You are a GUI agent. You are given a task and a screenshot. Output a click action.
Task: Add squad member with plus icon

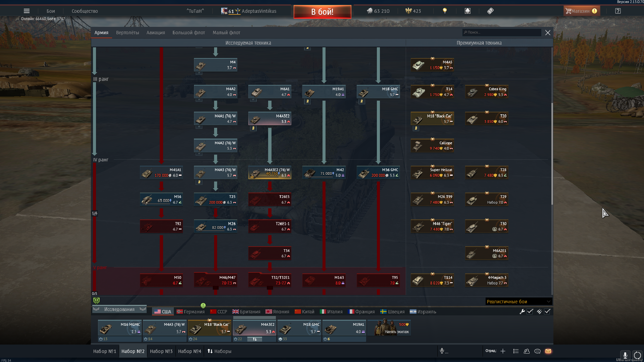[x=503, y=351]
